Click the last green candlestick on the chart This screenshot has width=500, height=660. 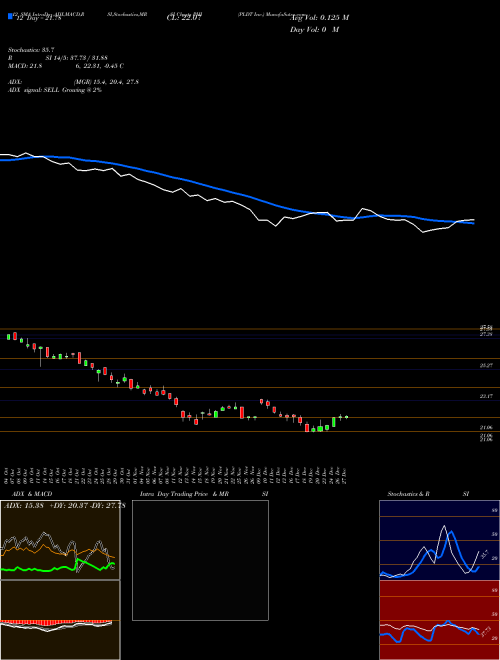point(347,417)
